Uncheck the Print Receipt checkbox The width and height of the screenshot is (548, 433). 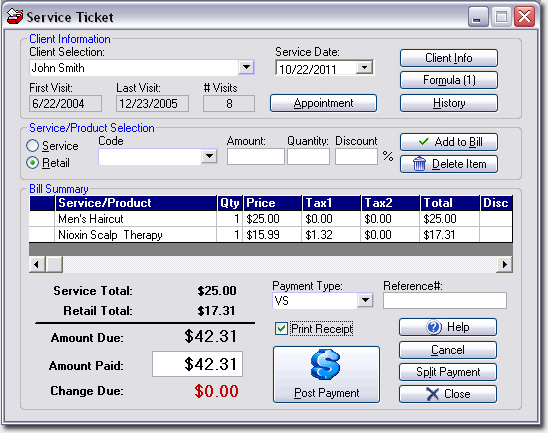pos(281,329)
